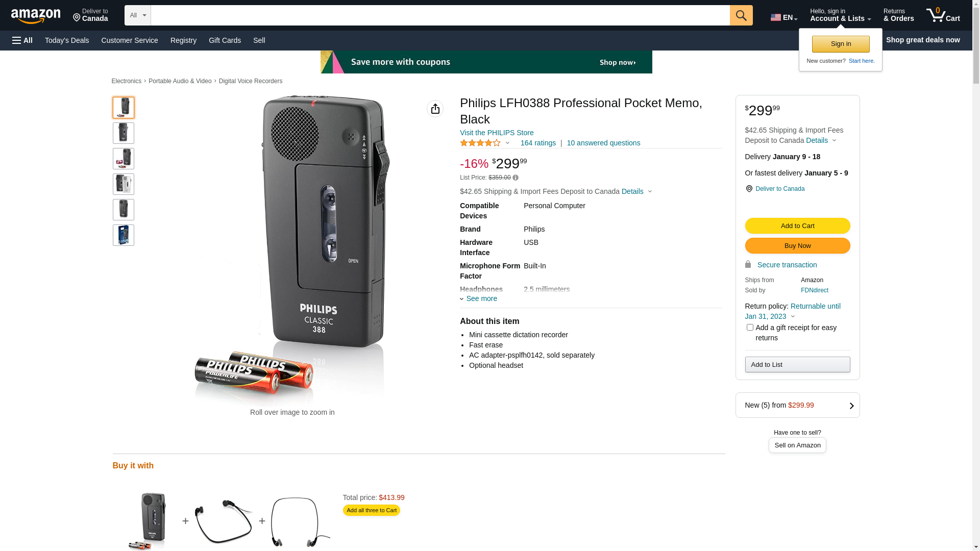This screenshot has width=980, height=551.
Task: Click the deliver-to location pin icon
Action: (x=749, y=189)
